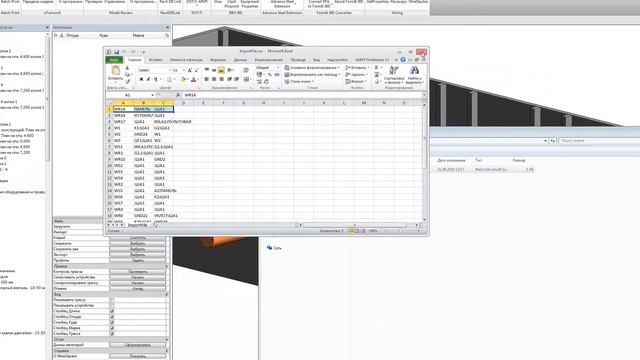Click the search field in file dialog
640x360 pixels.
tap(598, 141)
